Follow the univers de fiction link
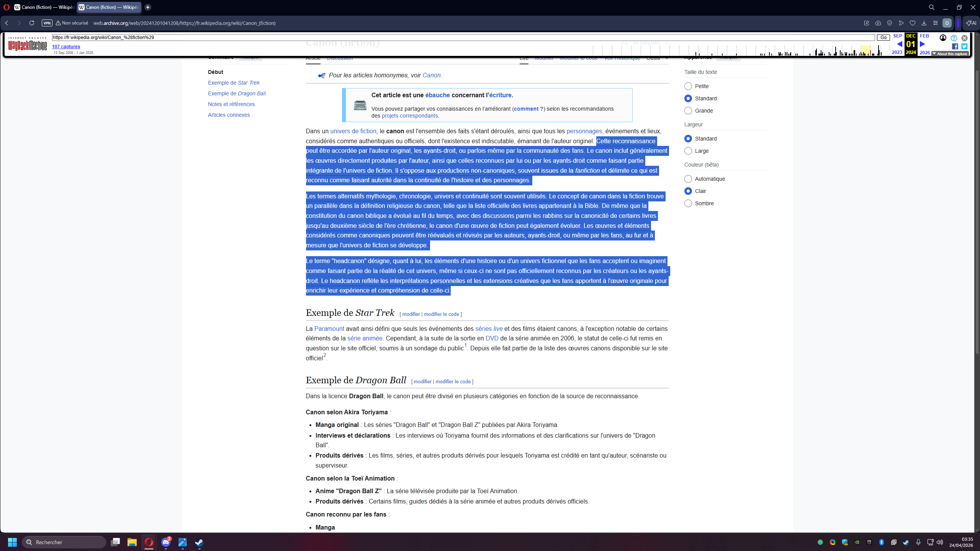Viewport: 980px width, 551px height. point(353,131)
